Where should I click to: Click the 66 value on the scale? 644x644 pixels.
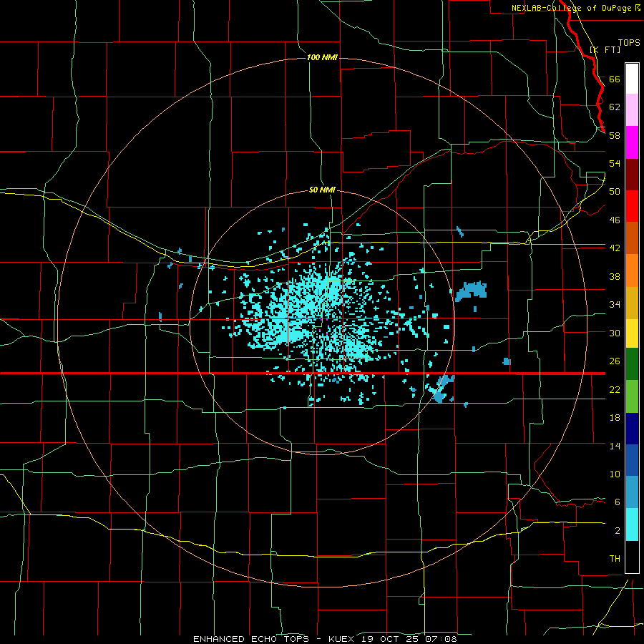pyautogui.click(x=615, y=79)
